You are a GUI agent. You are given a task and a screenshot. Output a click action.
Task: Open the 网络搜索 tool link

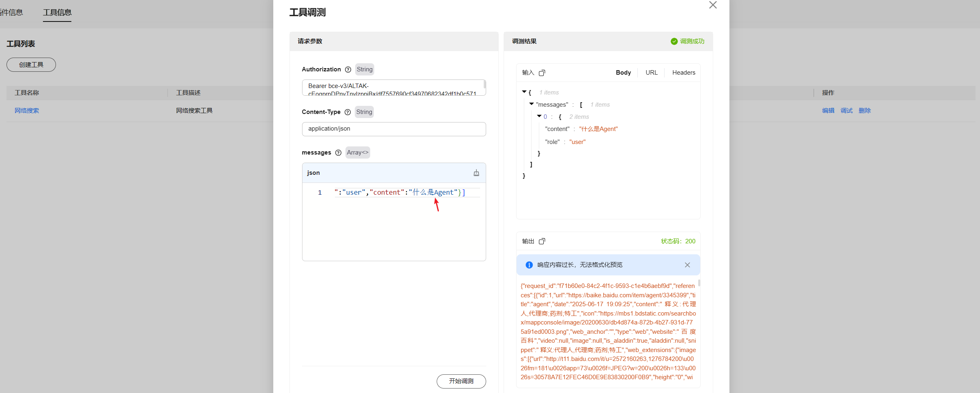(27, 111)
